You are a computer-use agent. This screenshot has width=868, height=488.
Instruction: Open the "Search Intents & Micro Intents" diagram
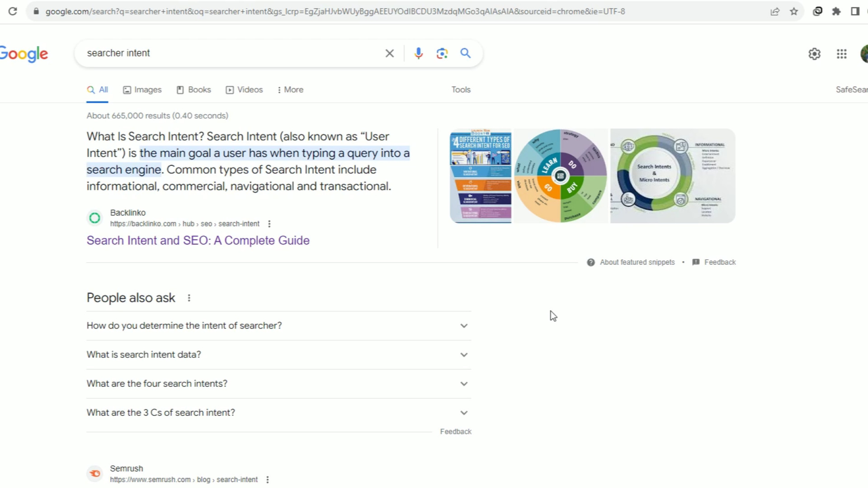point(673,176)
